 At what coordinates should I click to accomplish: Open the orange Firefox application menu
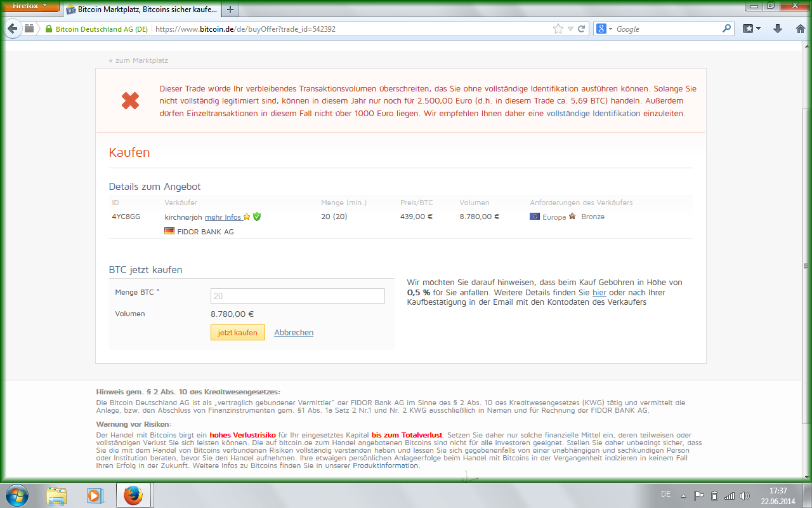click(x=30, y=8)
